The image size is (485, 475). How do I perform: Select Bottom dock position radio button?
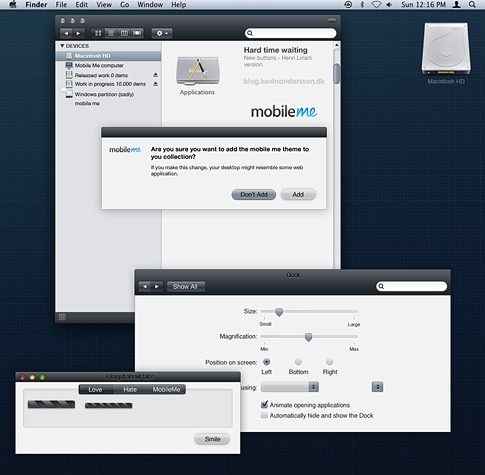[298, 362]
